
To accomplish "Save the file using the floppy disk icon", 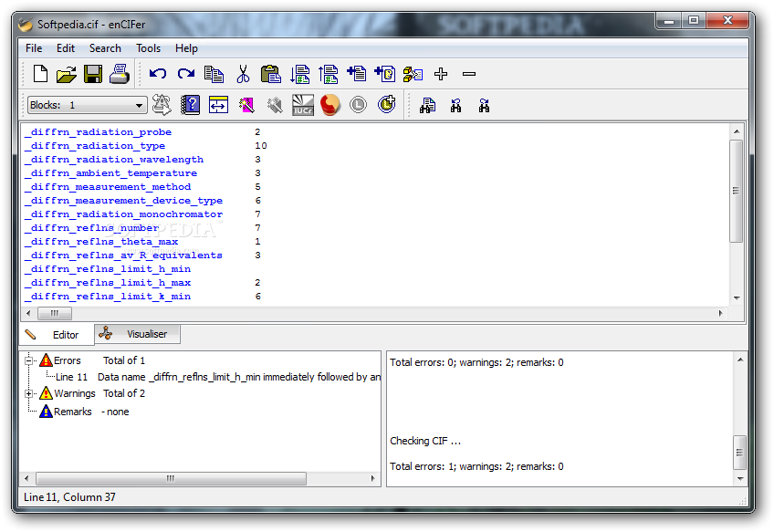I will (x=93, y=75).
